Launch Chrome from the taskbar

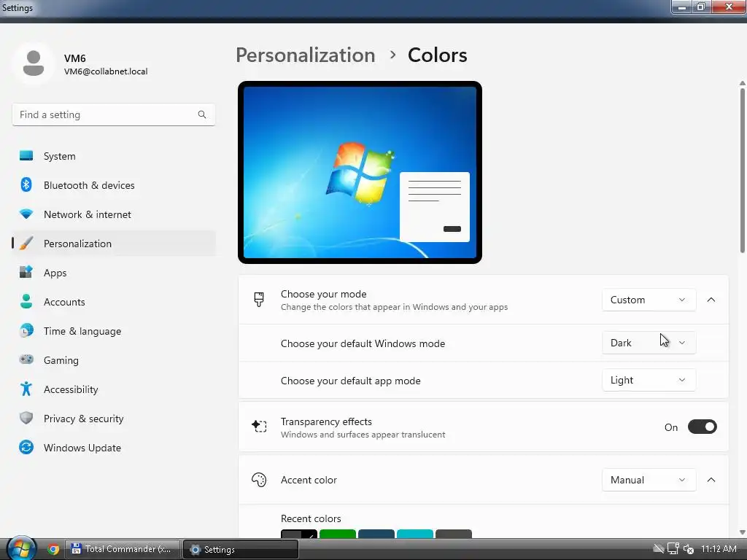click(53, 550)
